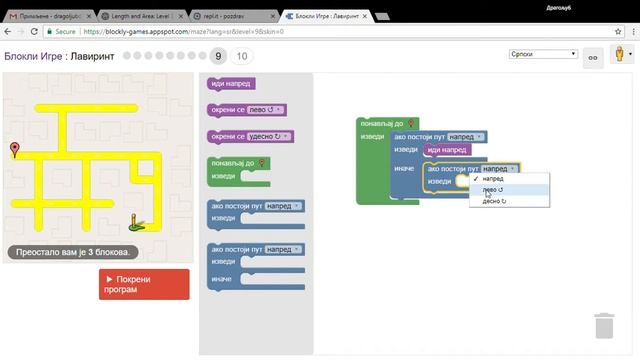
Task: Expand удесно dropdown in toolbox turn block
Action: [x=269, y=136]
